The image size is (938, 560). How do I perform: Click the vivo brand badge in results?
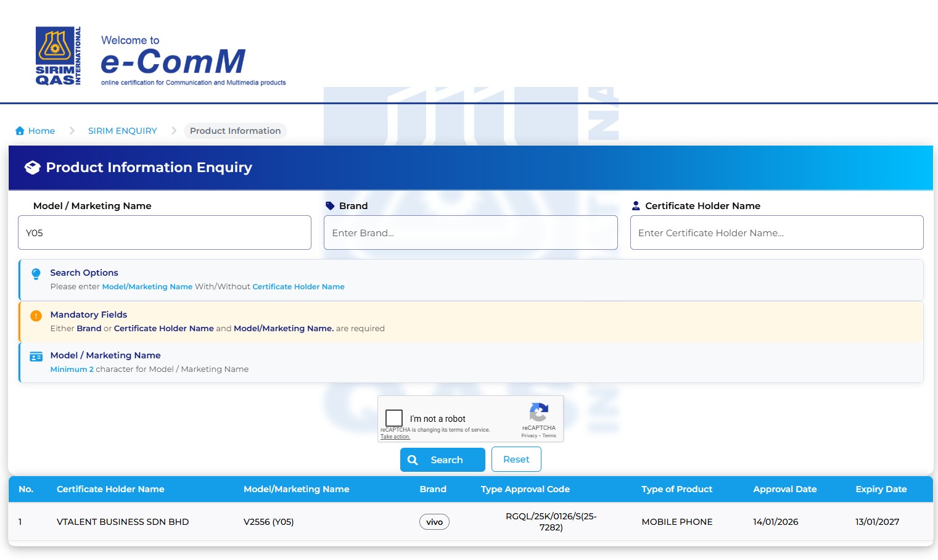pos(434,522)
